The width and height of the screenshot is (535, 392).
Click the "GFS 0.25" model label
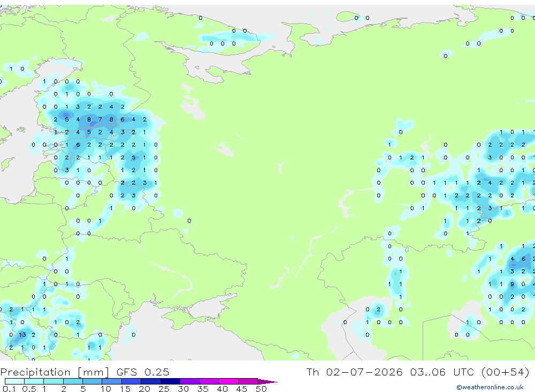click(x=143, y=372)
